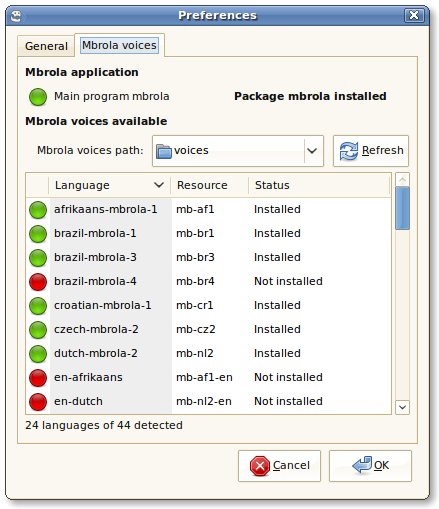Viewport: 439px width, 509px height.
Task: Select the Mbrola voices tab
Action: [x=119, y=45]
